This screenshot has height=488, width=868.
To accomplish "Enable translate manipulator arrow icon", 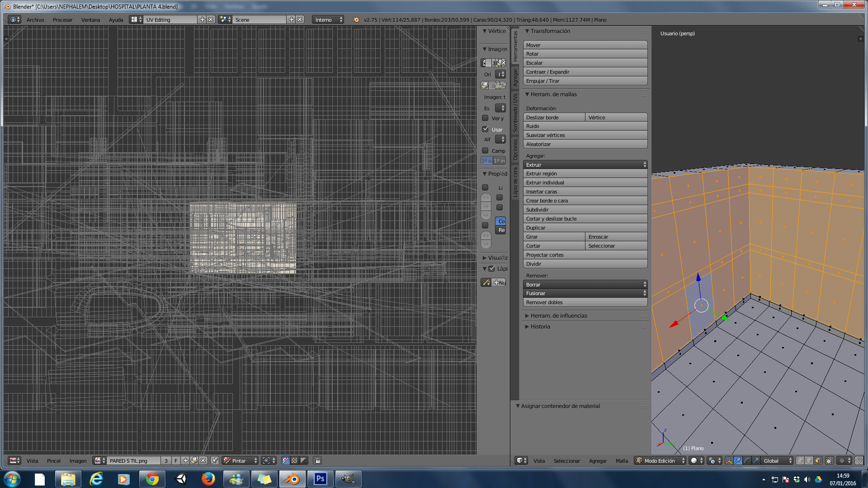I will coord(738,460).
